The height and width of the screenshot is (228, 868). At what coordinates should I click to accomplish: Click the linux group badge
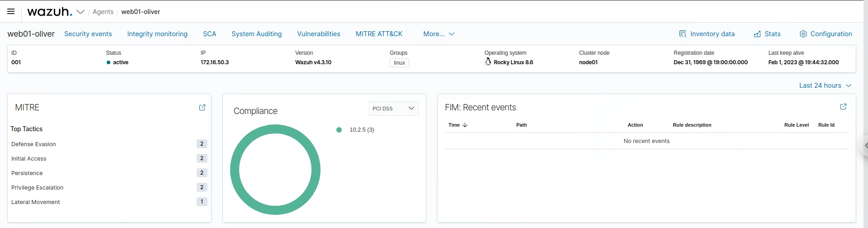coord(399,63)
